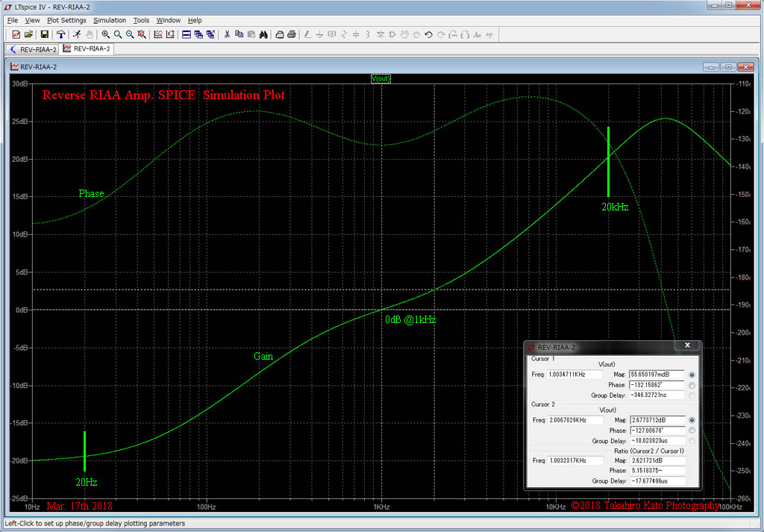The width and height of the screenshot is (764, 532).
Task: Zoom to full extents using the crossed magnifier icon
Action: point(141,34)
